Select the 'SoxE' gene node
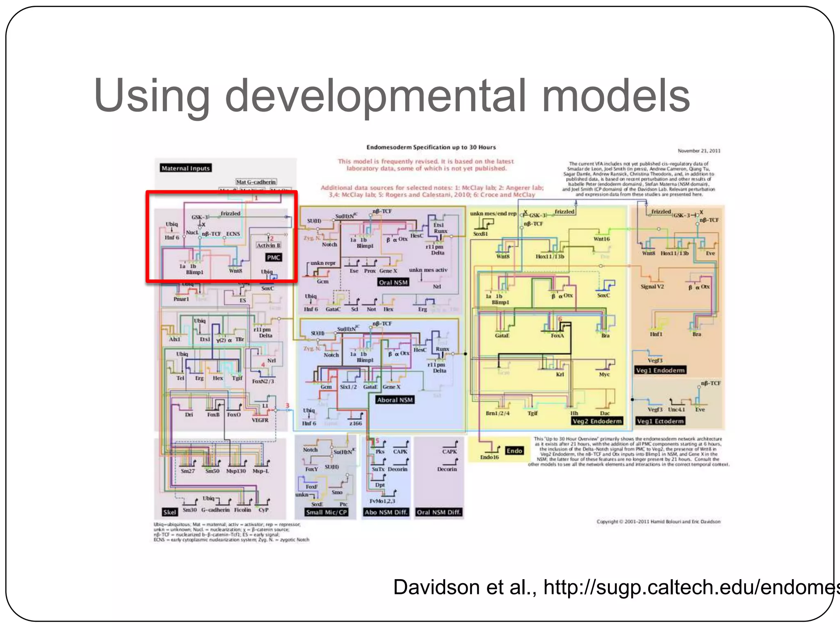The height and width of the screenshot is (630, 840). coord(317,504)
